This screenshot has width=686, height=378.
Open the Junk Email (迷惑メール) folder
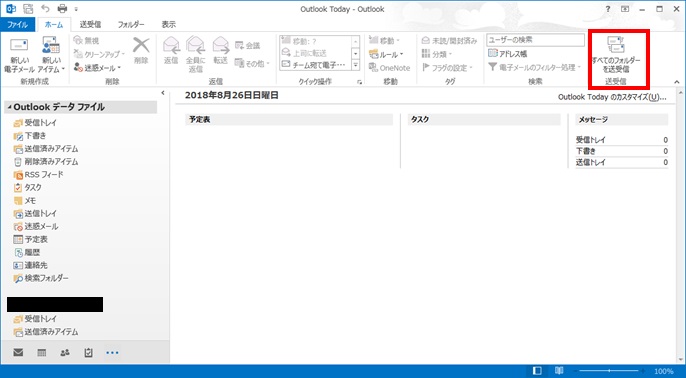tap(36, 227)
